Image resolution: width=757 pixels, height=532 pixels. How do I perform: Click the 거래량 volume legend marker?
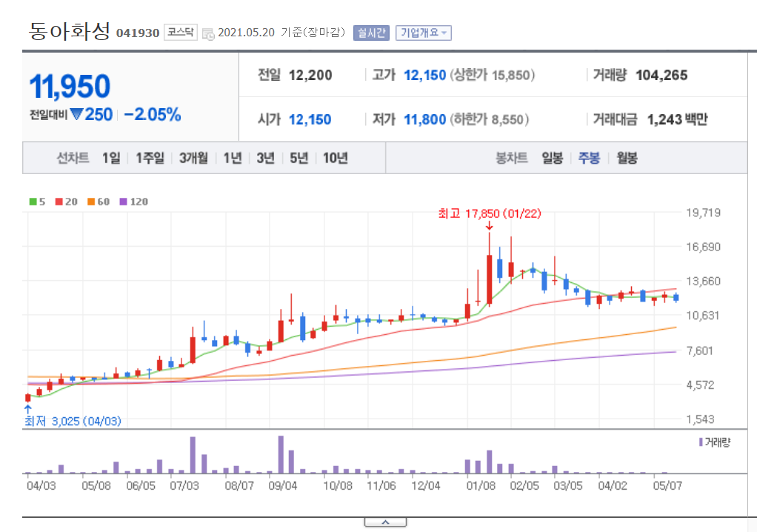[x=701, y=442]
